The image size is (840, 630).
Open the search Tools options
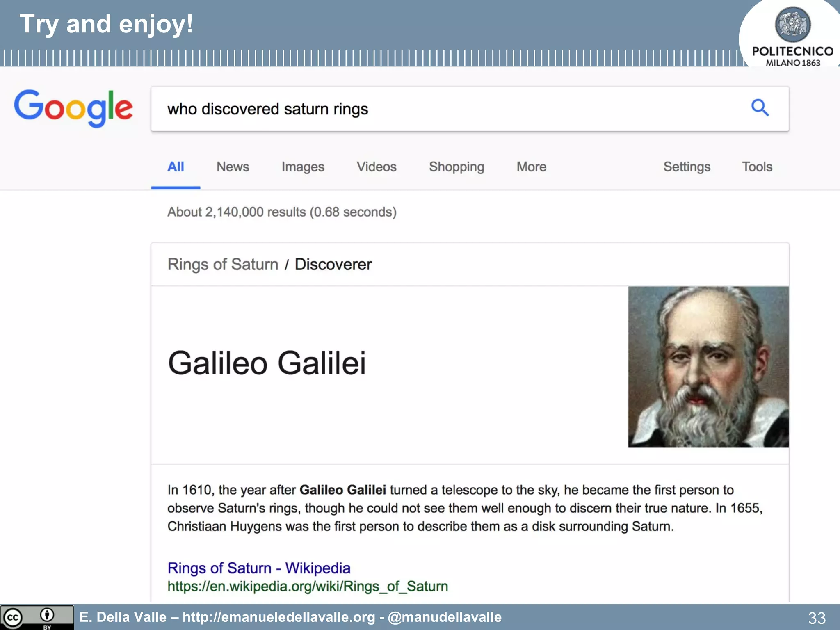(757, 167)
